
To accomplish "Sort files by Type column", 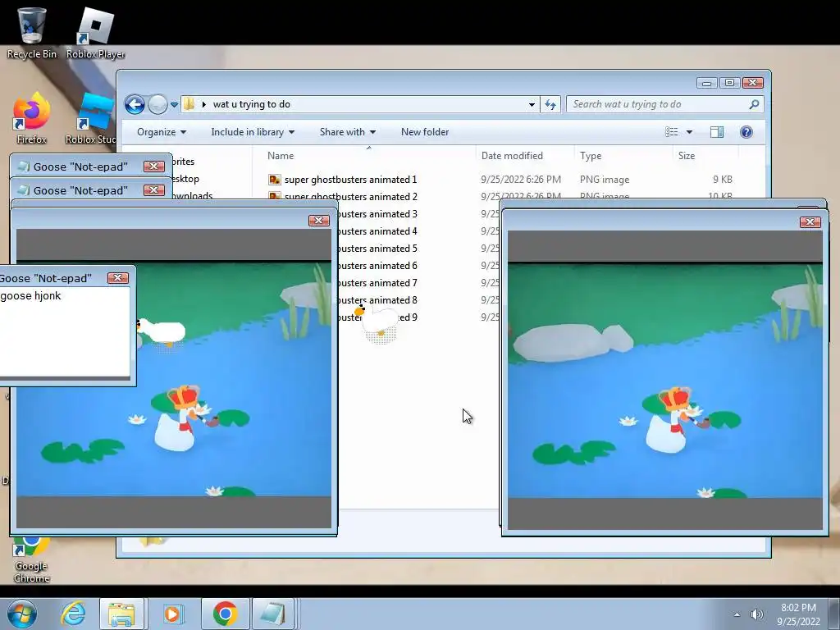I will click(x=591, y=156).
